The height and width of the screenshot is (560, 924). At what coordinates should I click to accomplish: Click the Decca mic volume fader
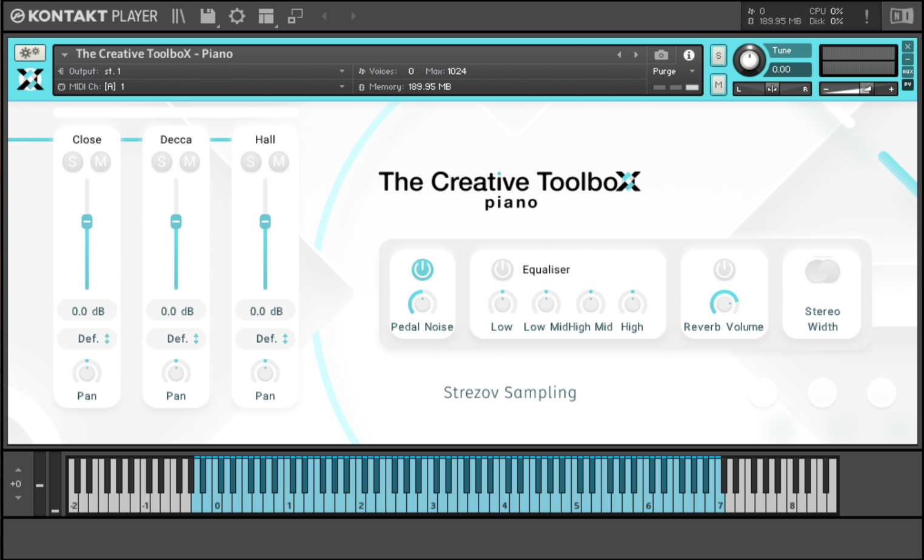[x=176, y=221]
